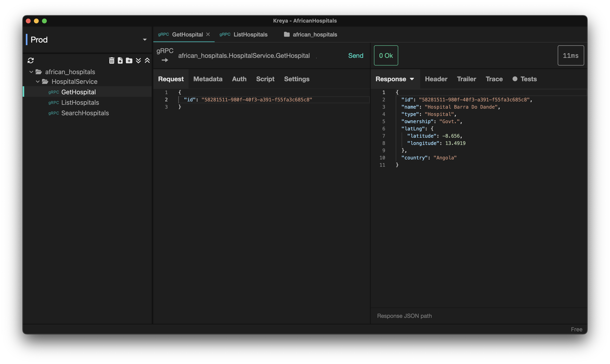
Task: Open the Trailer response tab
Action: (x=466, y=79)
